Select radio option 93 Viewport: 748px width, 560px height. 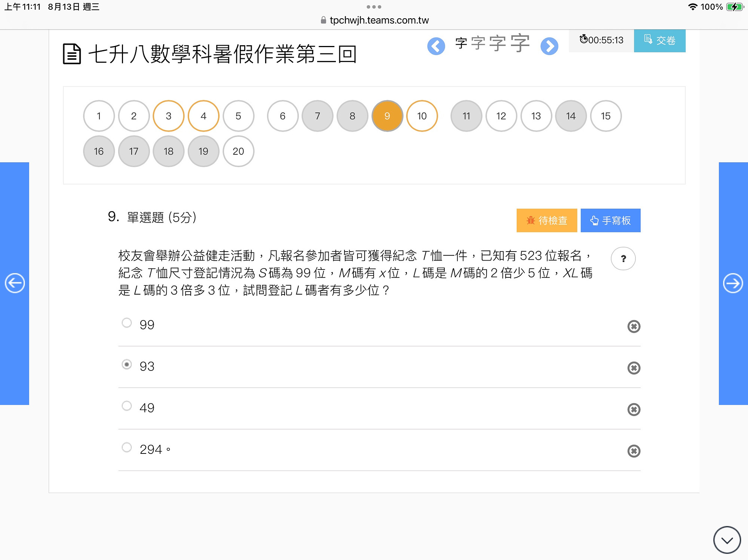coord(127,364)
